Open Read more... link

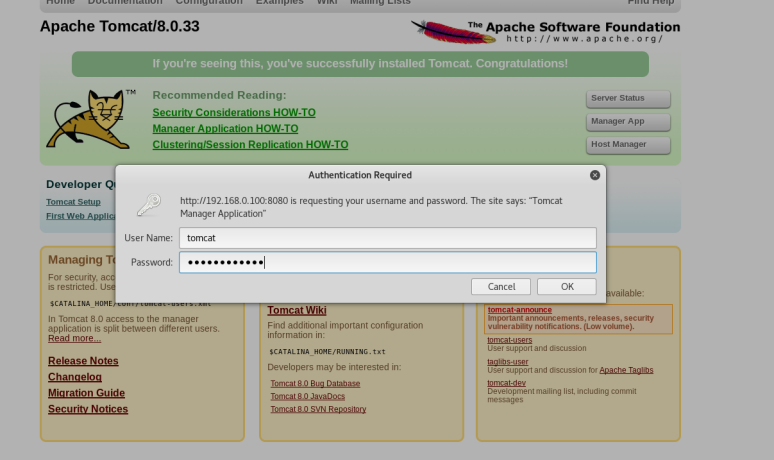tap(75, 338)
